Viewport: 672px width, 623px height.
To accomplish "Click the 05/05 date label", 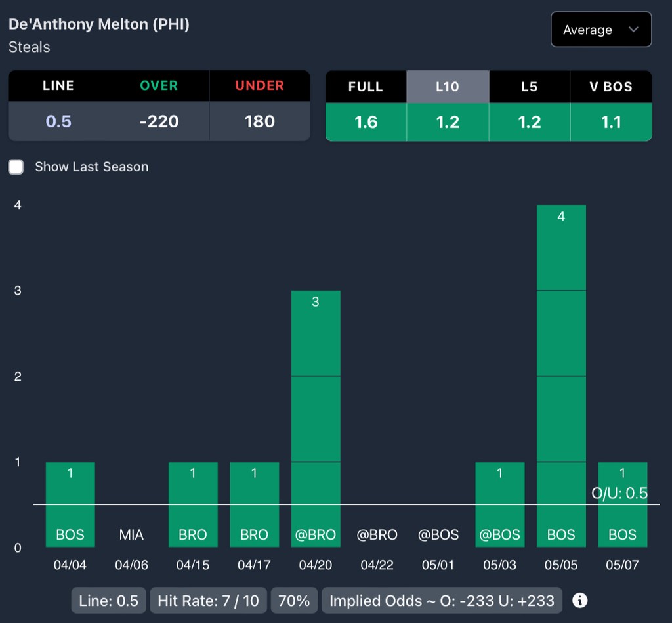I will click(561, 565).
